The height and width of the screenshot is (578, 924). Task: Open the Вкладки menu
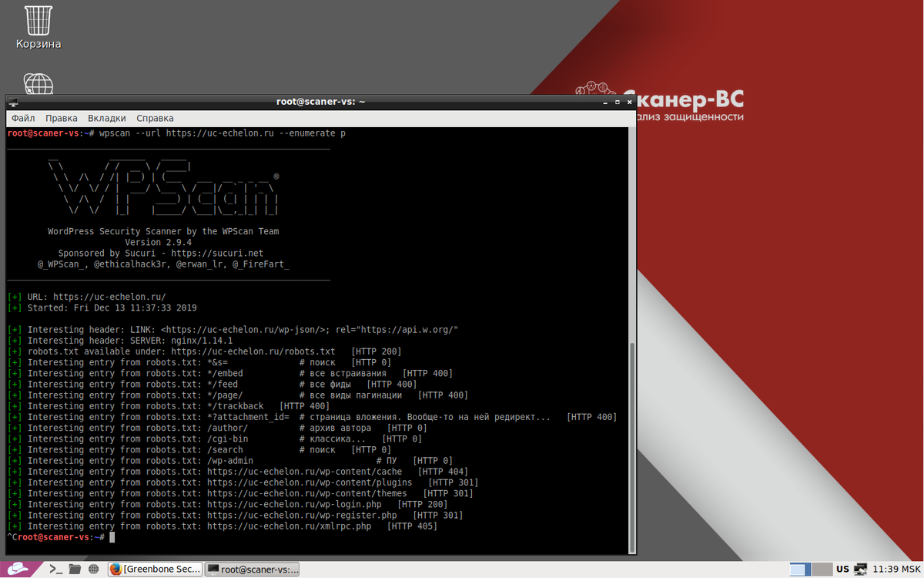pos(107,119)
